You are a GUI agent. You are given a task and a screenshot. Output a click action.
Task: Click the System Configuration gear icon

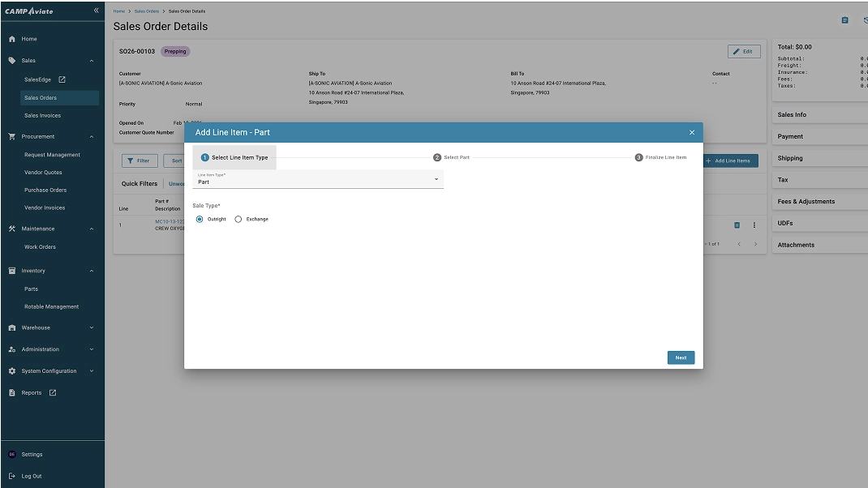pos(12,371)
